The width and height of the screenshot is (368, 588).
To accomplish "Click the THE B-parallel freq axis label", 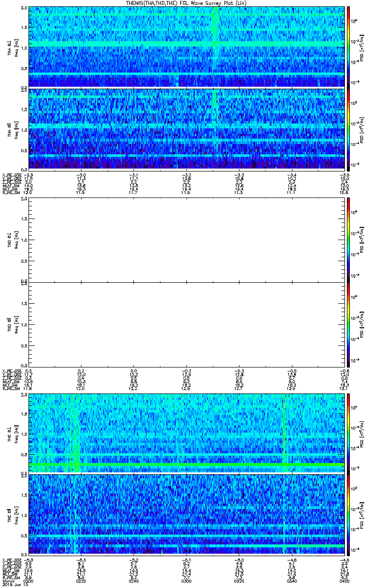I will tap(16, 514).
